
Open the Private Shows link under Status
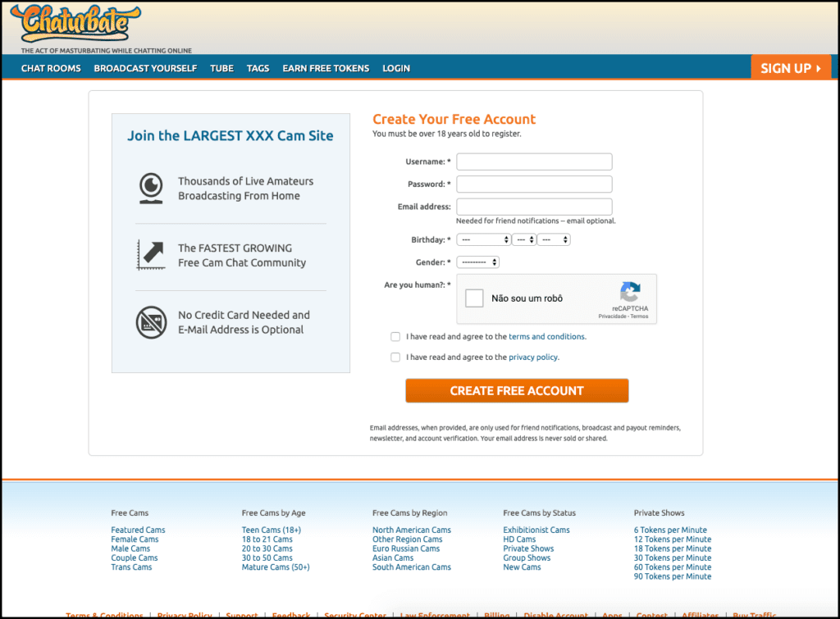coord(529,548)
